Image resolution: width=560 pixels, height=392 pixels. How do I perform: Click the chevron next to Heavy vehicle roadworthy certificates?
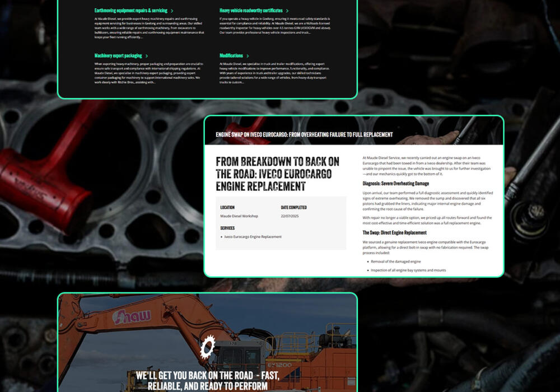[287, 11]
